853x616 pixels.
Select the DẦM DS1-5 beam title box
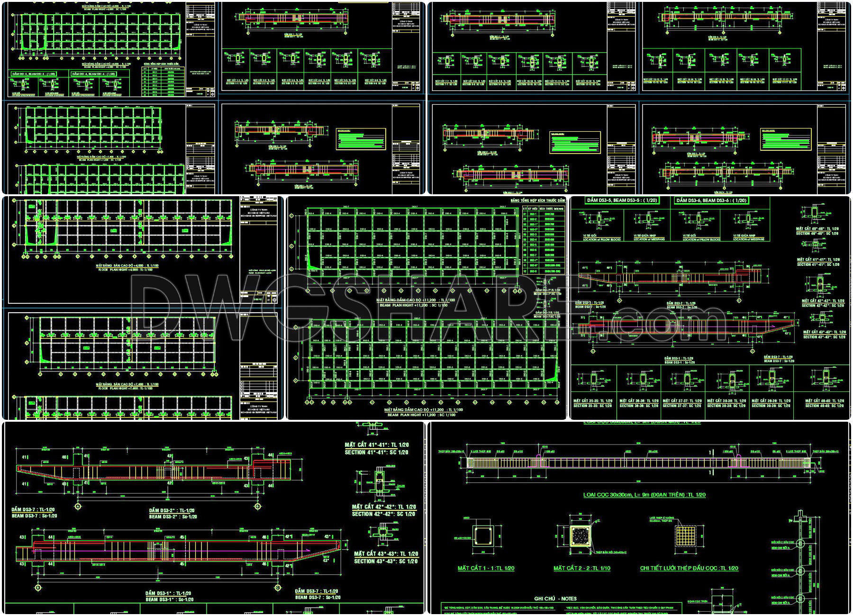(x=34, y=74)
